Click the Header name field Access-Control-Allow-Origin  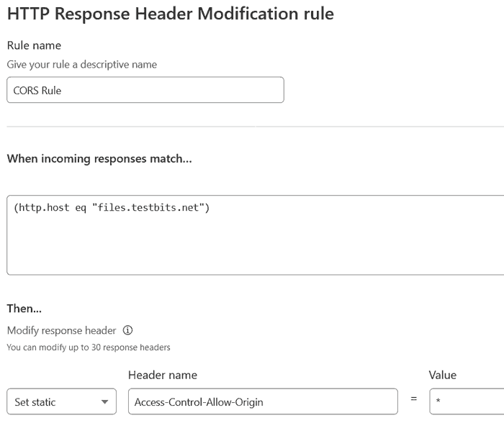pyautogui.click(x=263, y=401)
